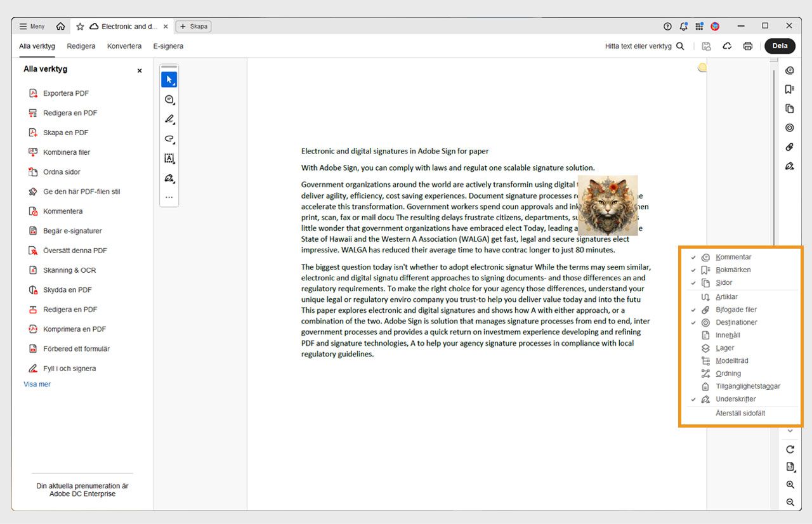Open the user profile avatar
Viewport: 812px width, 524px height.
pos(715,27)
